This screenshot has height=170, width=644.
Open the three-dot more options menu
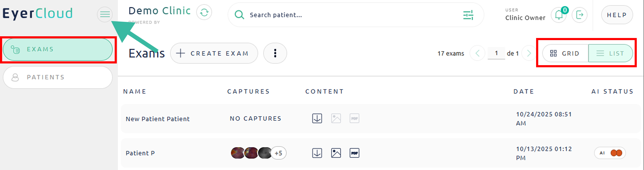[x=275, y=53]
